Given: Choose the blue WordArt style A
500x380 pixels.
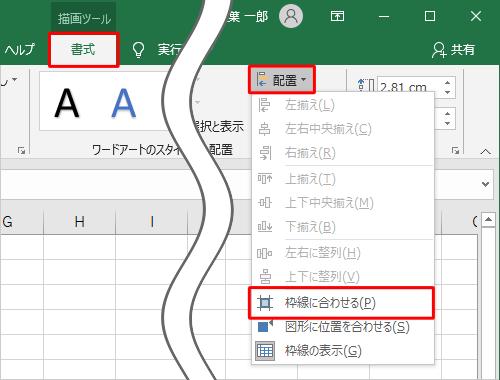Looking at the screenshot, I should pyautogui.click(x=123, y=103).
